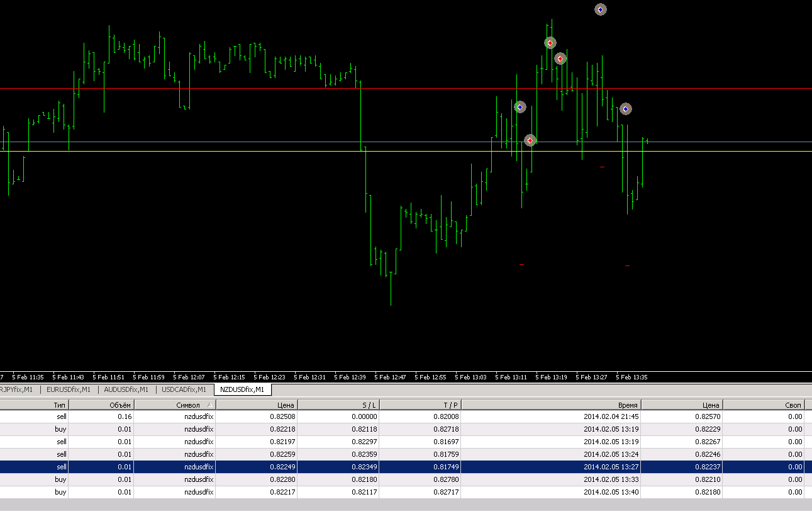Click current price 0.82267
This screenshot has height=514, width=812.
708,442
